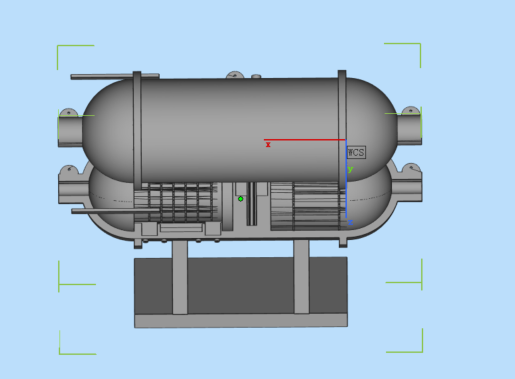Select the red X axis line
The height and width of the screenshot is (379, 515).
(x=305, y=140)
